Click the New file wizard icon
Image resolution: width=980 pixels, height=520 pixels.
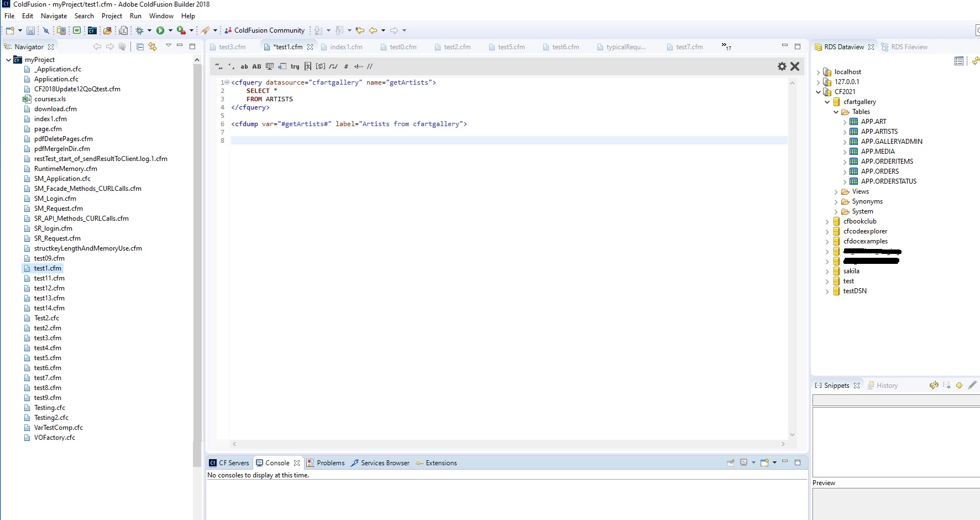click(x=10, y=30)
